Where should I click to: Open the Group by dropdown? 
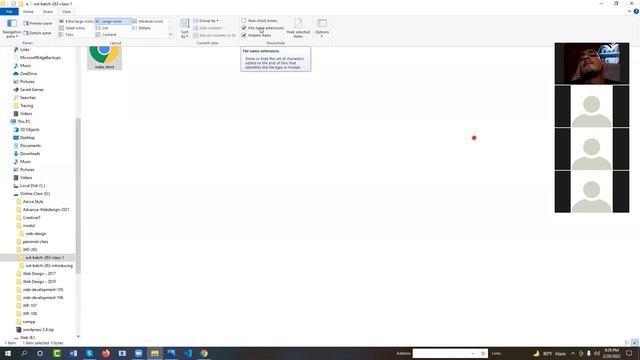pos(206,20)
